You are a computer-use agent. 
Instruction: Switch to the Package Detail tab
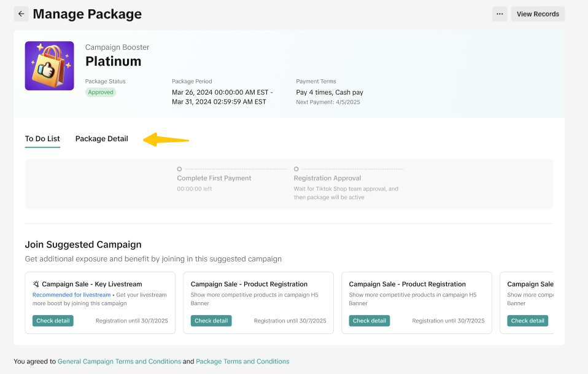pyautogui.click(x=102, y=139)
